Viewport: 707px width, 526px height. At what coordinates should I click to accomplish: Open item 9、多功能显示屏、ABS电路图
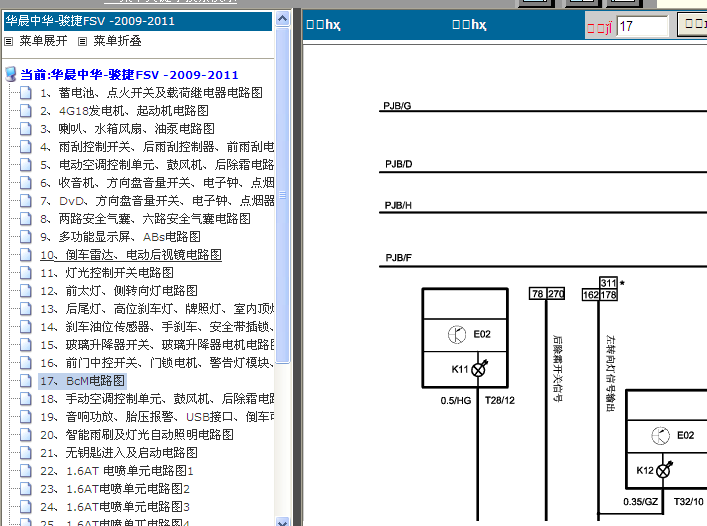[x=120, y=237]
